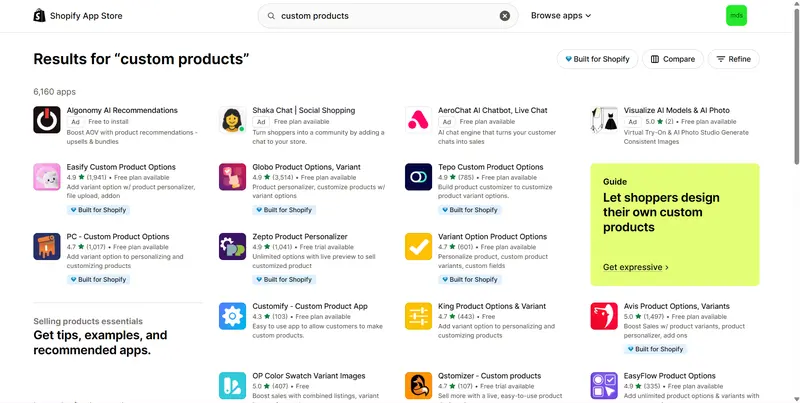The image size is (800, 403).
Task: Open AeroChat AI Chatbot, Live Chat link
Action: [x=493, y=110]
